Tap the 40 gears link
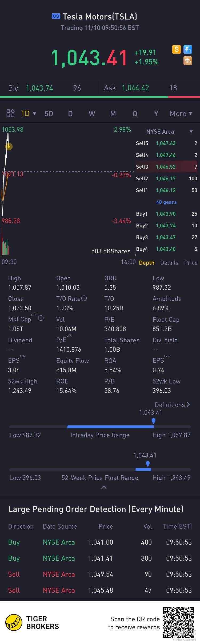The height and width of the screenshot is (644, 200). [166, 202]
